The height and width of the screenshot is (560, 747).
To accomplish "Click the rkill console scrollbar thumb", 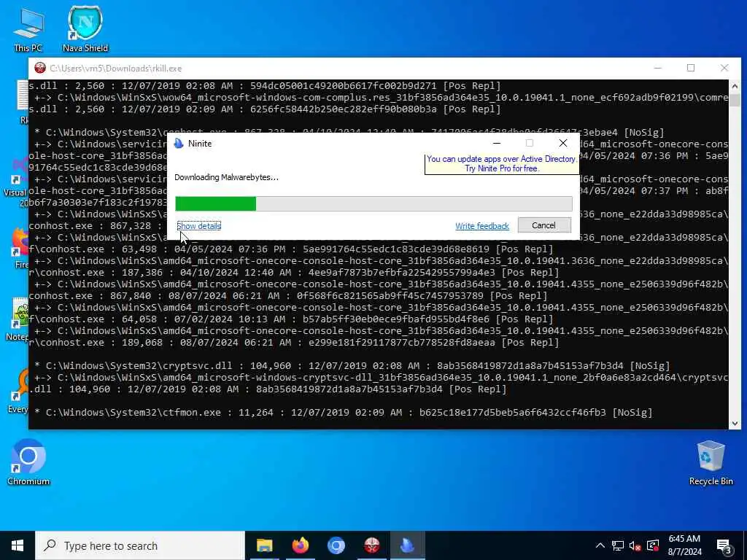I will click(735, 100).
